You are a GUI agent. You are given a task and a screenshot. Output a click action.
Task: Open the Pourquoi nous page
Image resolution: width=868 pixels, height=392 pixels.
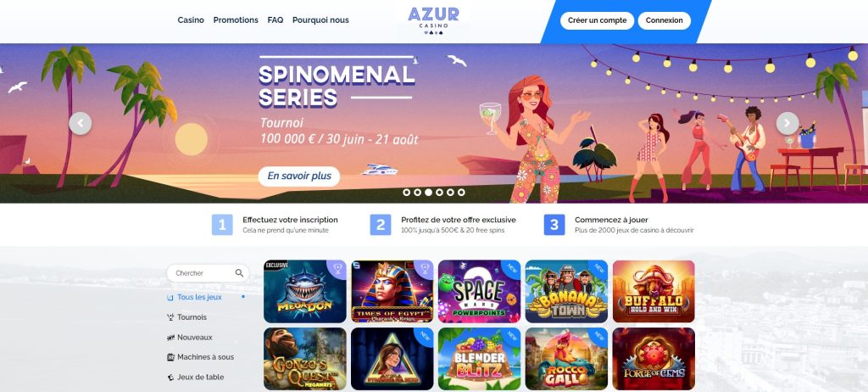click(320, 20)
